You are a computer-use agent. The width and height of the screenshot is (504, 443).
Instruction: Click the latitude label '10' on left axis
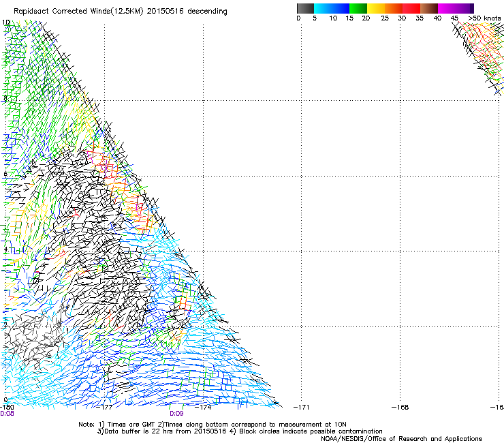point(5,22)
